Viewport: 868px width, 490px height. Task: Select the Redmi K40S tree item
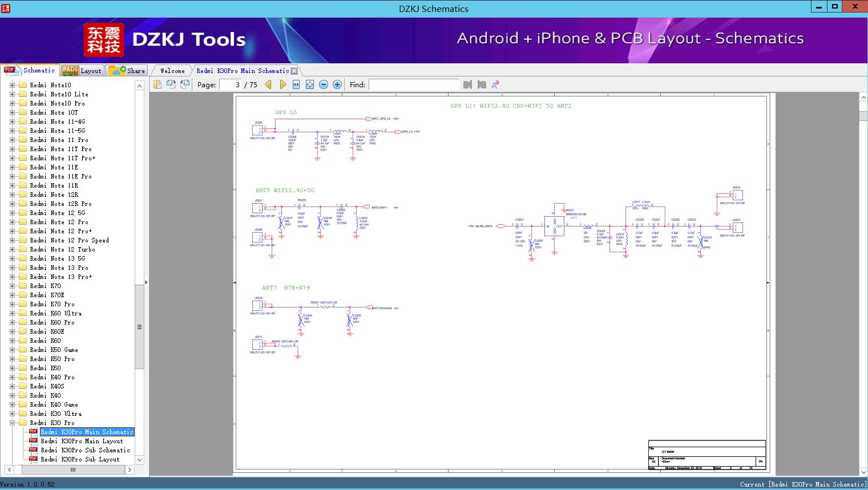point(47,386)
